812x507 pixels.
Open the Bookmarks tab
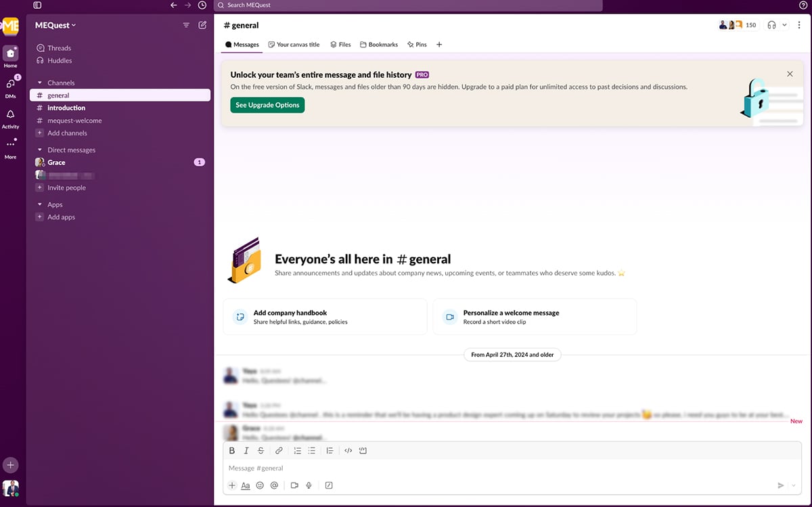coord(379,44)
